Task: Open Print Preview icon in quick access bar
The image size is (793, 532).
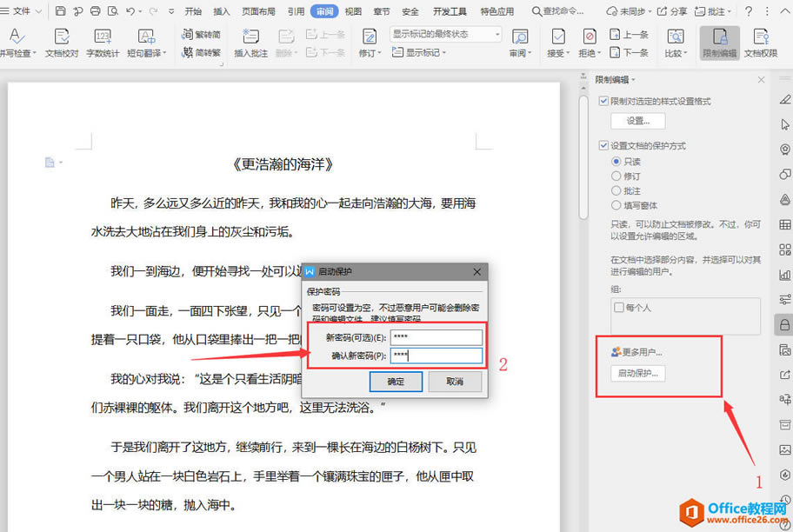Action: (113, 10)
